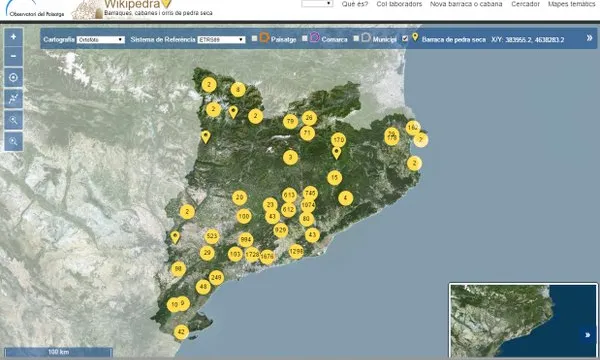Open the Sistema de Referència dropdown

(221, 40)
